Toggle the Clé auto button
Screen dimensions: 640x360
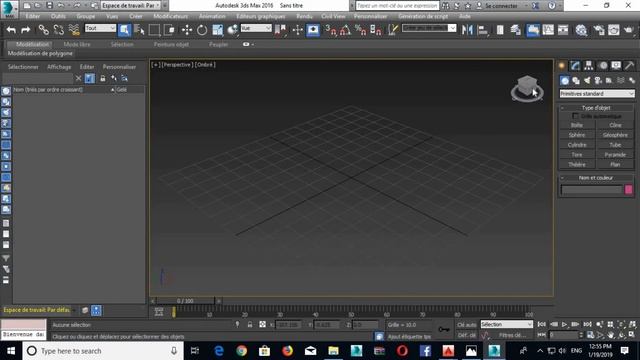point(467,325)
